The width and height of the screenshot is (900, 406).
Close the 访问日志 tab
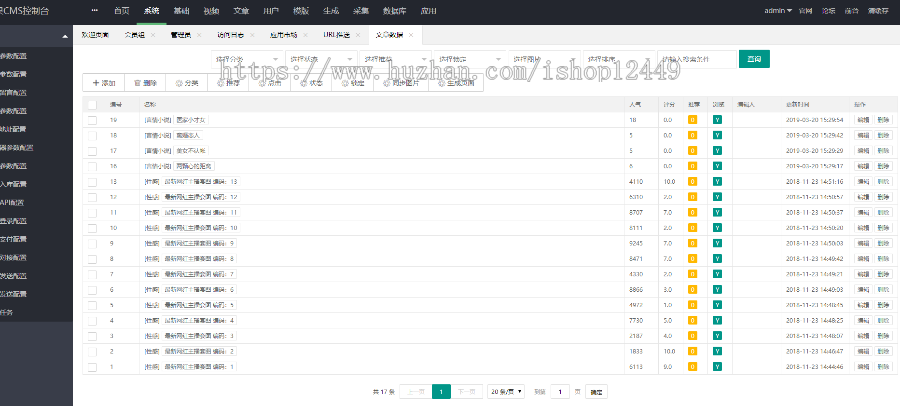pos(252,35)
